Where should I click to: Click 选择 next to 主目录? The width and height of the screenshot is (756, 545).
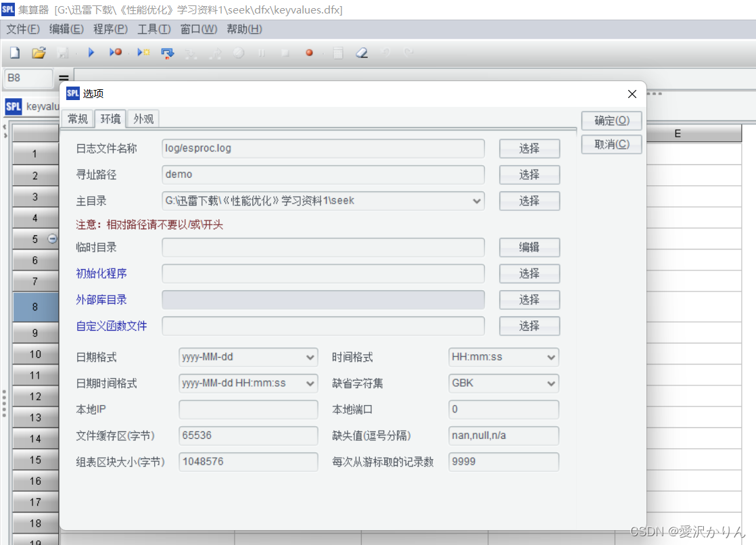(529, 201)
